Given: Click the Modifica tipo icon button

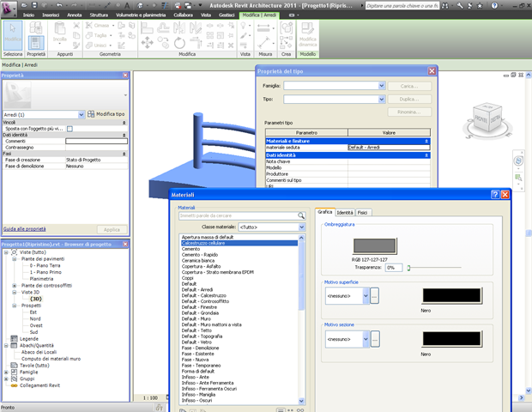Looking at the screenshot, I should click(91, 113).
